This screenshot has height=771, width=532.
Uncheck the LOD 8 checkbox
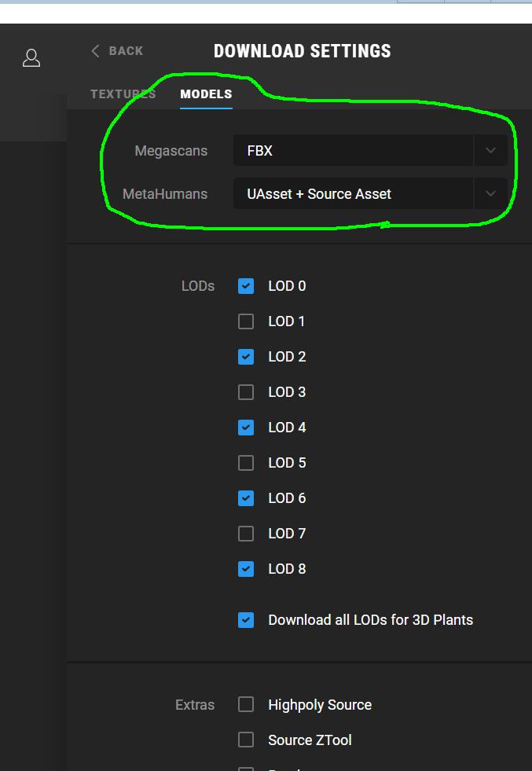point(246,569)
